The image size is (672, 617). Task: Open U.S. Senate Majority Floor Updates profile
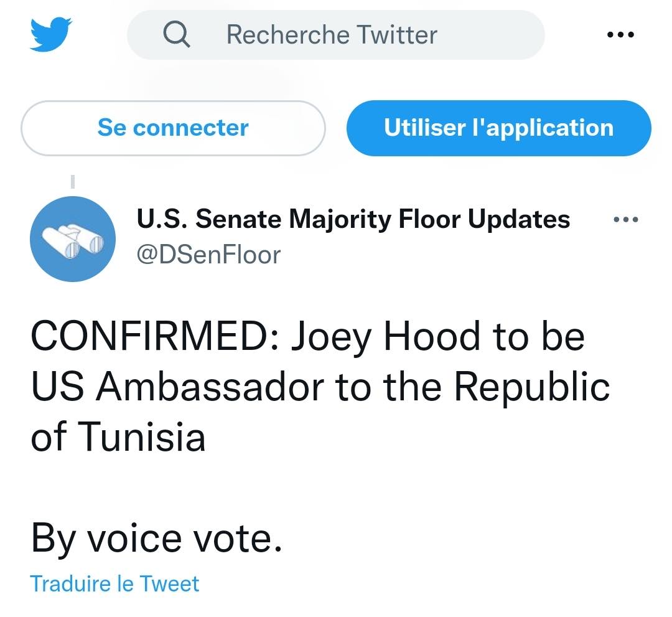pos(353,220)
